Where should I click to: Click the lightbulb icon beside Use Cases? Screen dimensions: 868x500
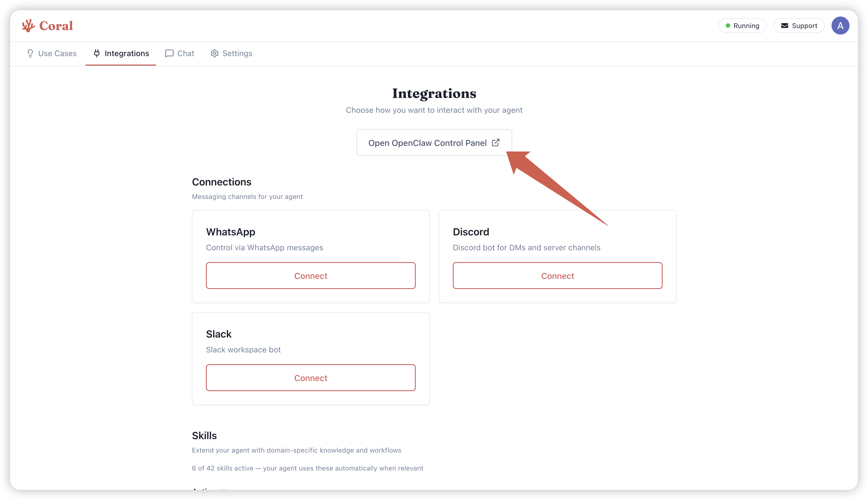click(30, 53)
